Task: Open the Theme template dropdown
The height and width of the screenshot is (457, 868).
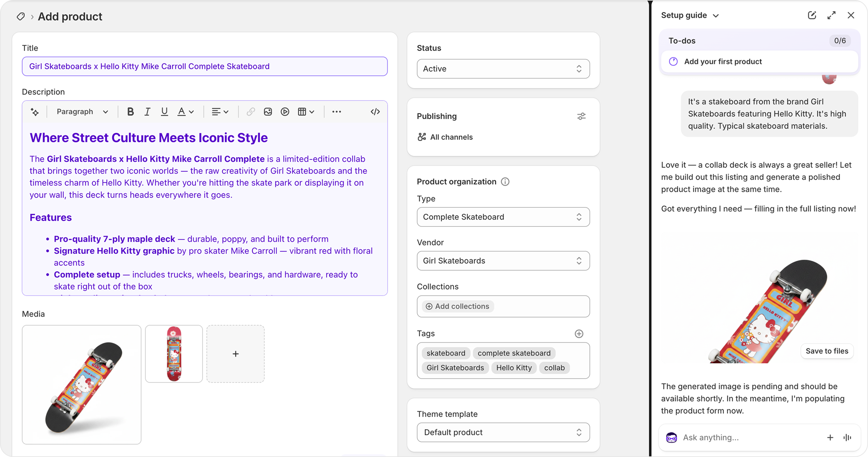Action: click(x=503, y=432)
